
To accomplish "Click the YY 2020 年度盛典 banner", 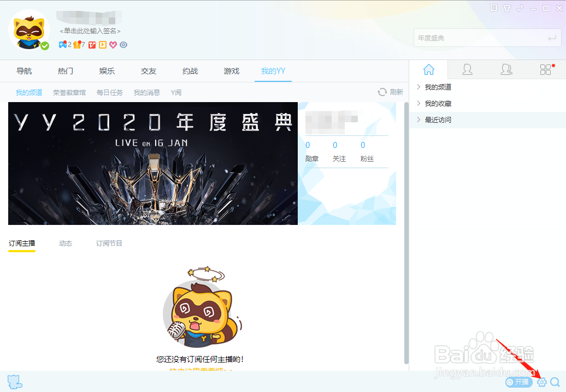I will coord(153,163).
